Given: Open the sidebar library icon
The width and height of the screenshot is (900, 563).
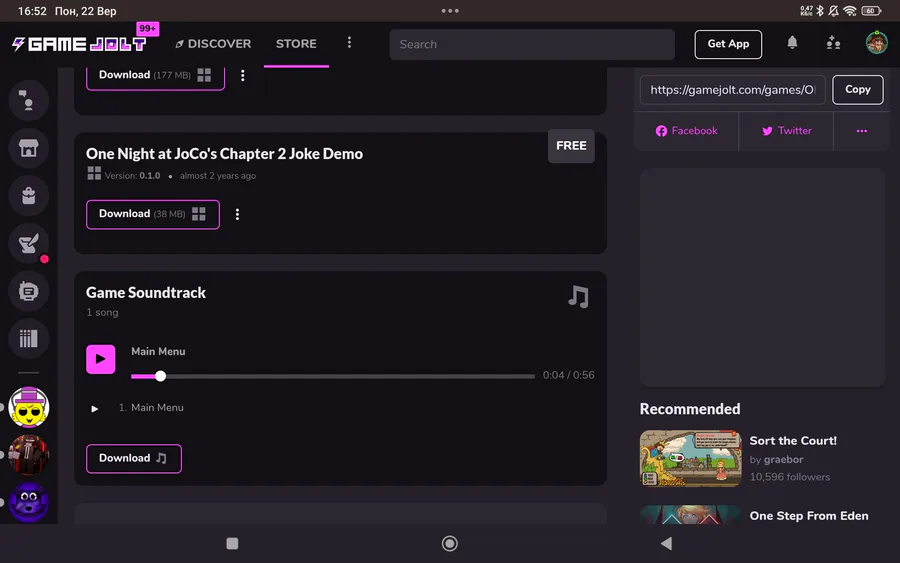Looking at the screenshot, I should pyautogui.click(x=28, y=339).
